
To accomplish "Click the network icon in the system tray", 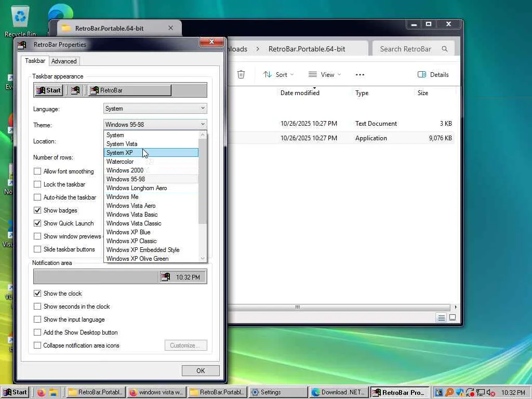I will click(x=481, y=393).
